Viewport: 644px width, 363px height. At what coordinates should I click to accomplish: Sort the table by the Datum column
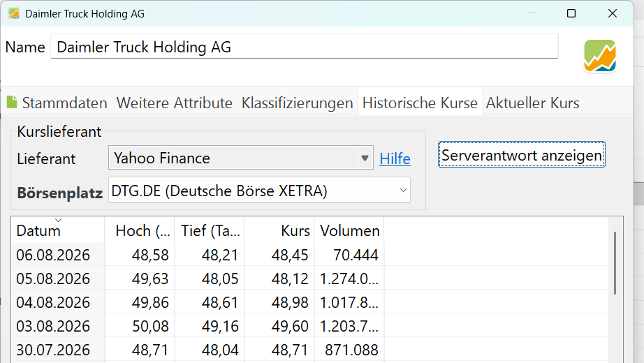coord(58,230)
